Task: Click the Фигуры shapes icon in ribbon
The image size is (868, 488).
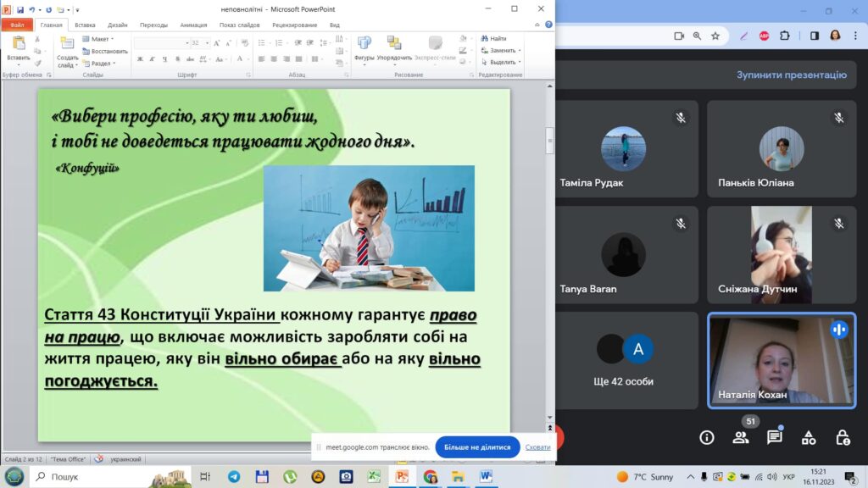Action: coord(364,48)
